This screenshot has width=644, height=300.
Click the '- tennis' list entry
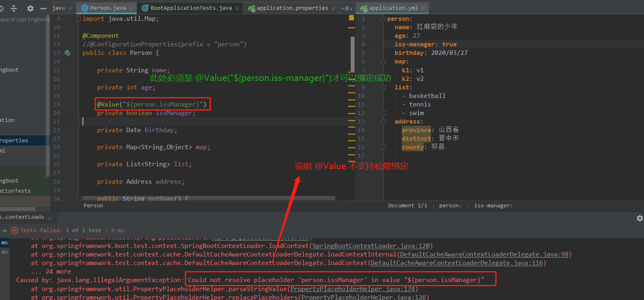416,104
